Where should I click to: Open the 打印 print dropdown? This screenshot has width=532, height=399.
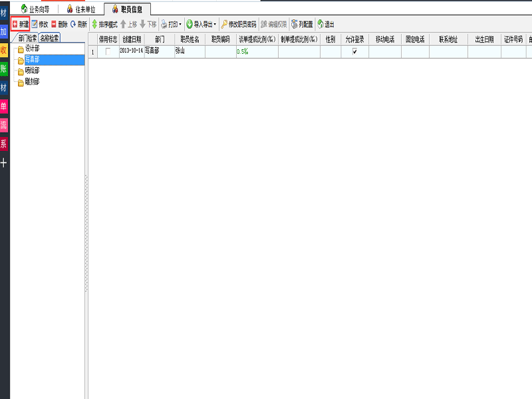click(x=171, y=24)
